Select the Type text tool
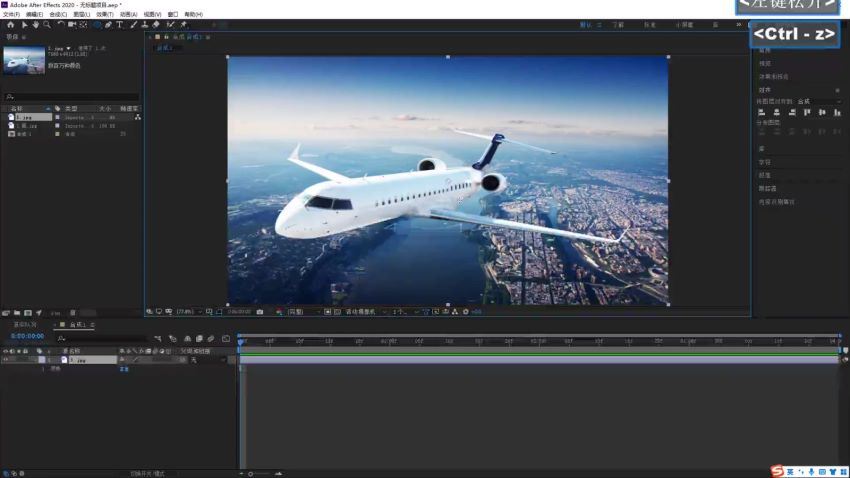This screenshot has width=850, height=478. (120, 25)
